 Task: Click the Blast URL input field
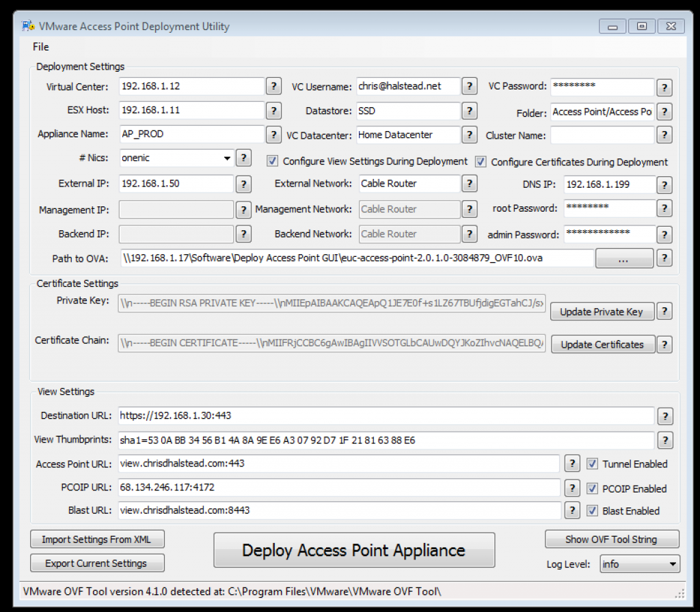click(x=339, y=510)
